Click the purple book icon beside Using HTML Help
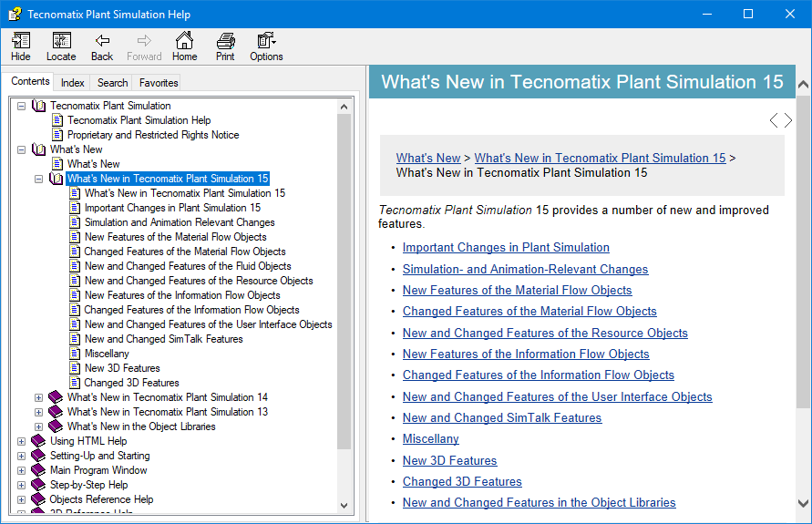 coord(38,441)
